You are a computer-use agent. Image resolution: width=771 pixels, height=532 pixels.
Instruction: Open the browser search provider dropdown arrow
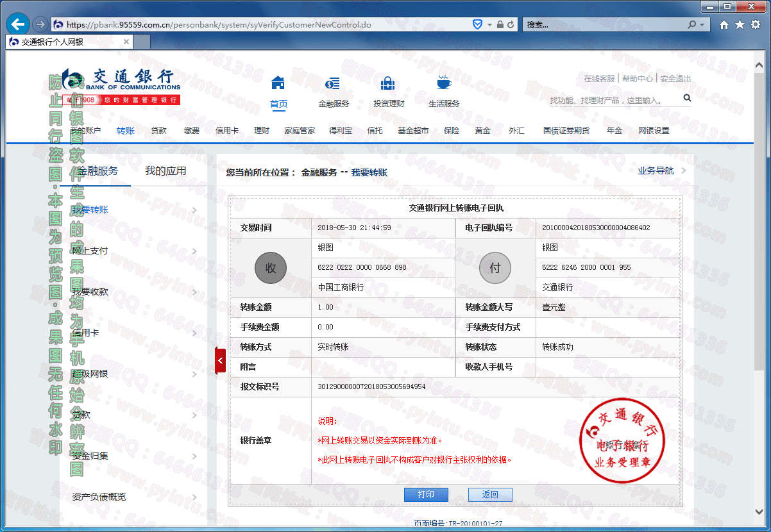pyautogui.click(x=702, y=24)
